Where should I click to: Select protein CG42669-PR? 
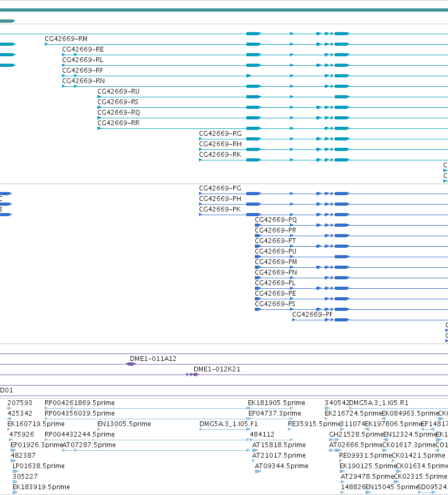[275, 230]
